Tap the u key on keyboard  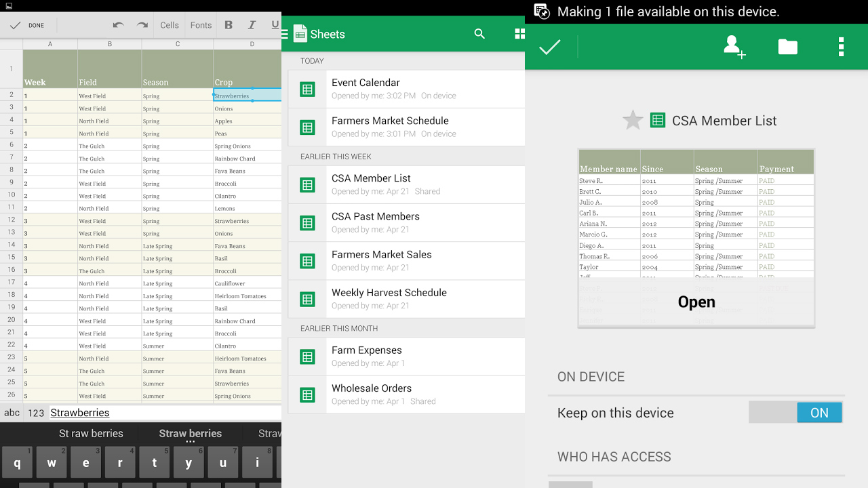click(222, 462)
